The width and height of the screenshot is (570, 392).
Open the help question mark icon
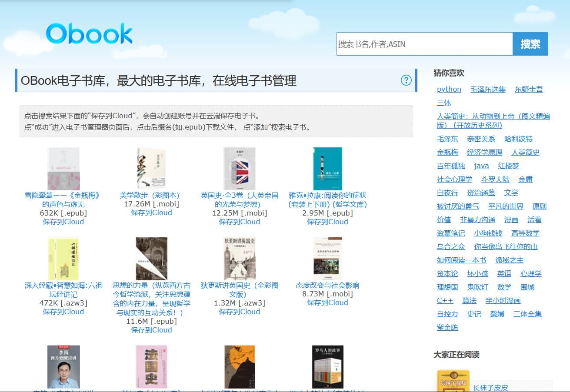click(406, 80)
